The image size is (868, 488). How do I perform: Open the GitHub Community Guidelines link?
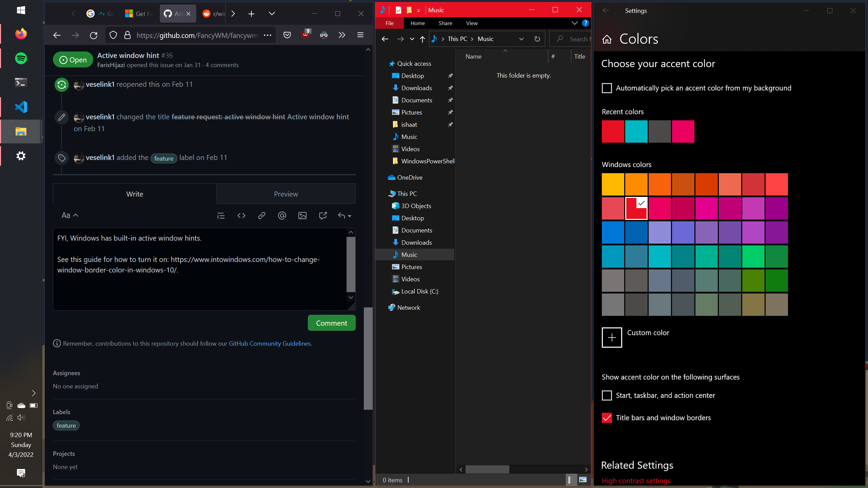[x=270, y=343]
